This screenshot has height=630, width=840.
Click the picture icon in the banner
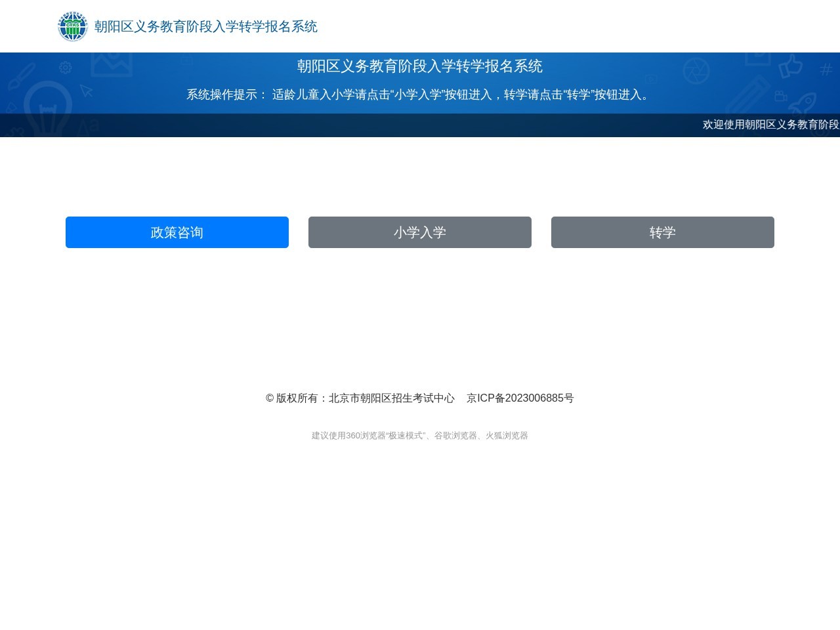point(112,65)
